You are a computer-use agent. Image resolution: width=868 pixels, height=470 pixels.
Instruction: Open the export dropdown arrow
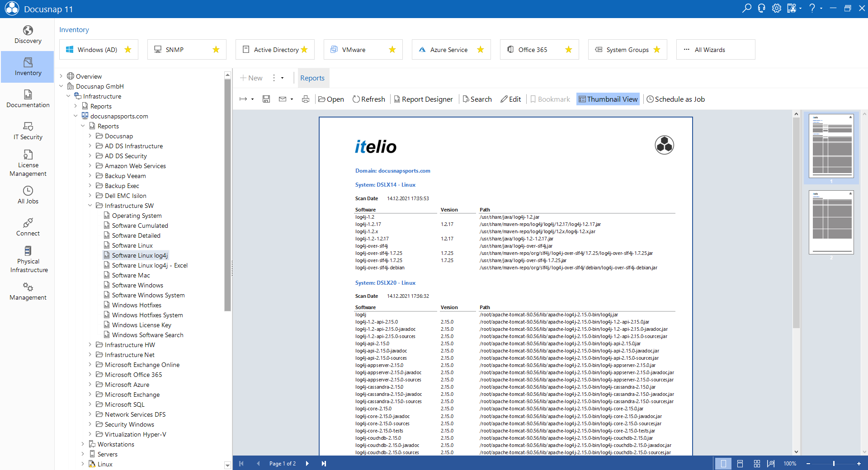(252, 99)
